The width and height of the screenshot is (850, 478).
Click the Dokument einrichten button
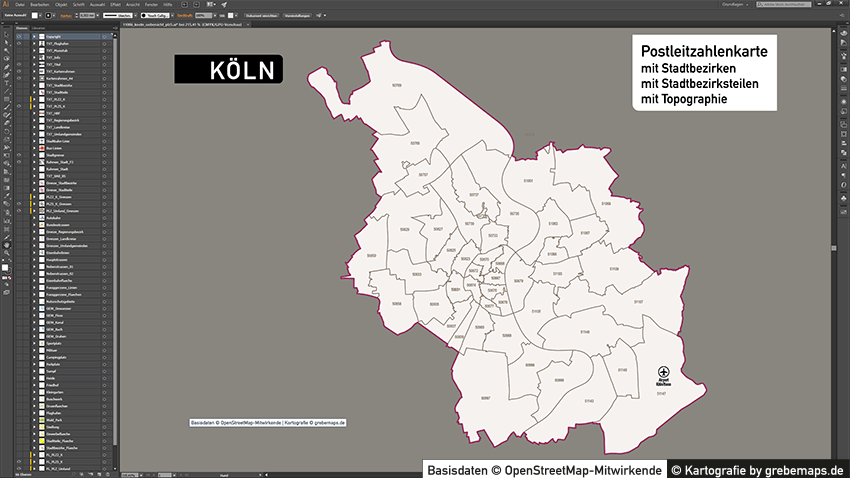256,16
